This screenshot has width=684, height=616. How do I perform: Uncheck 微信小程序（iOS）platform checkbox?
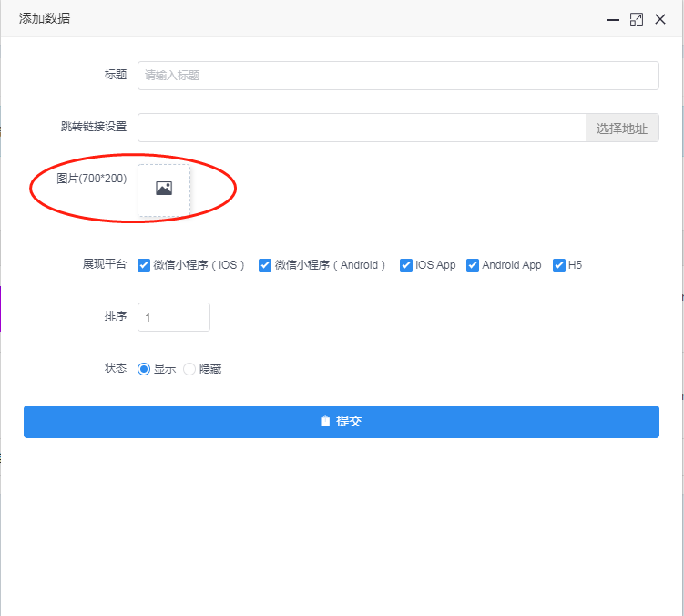coord(144,265)
